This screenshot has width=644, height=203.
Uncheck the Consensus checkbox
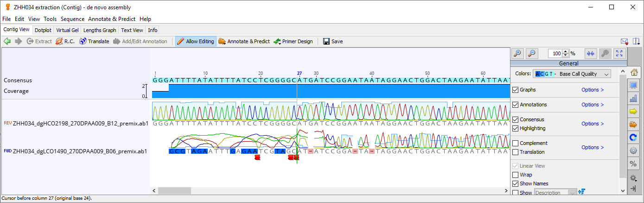tap(515, 119)
